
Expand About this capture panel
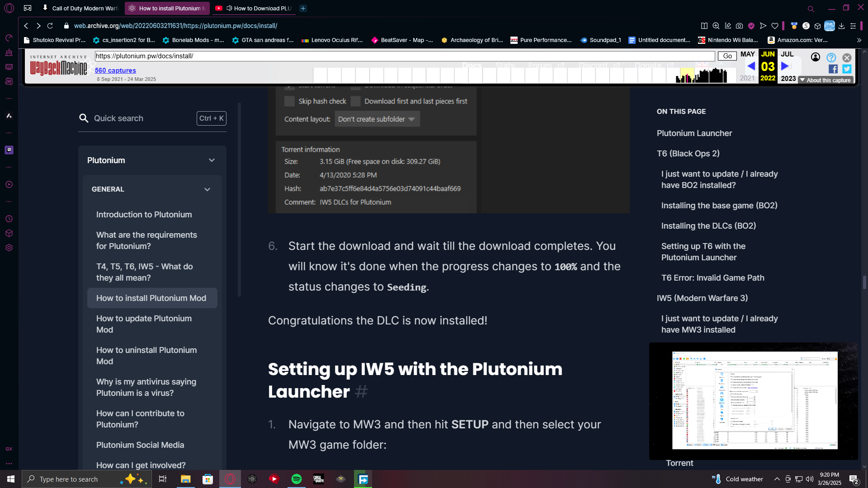(x=826, y=80)
